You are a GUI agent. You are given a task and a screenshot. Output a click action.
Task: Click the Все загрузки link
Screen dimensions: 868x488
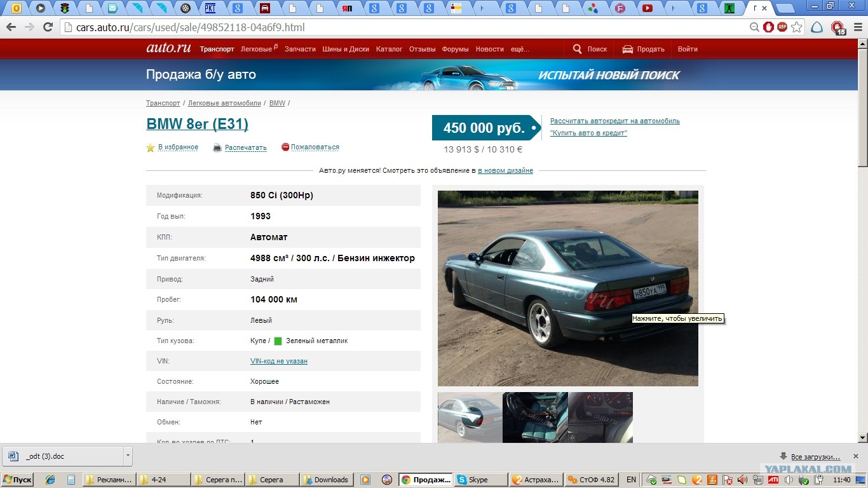tap(815, 457)
